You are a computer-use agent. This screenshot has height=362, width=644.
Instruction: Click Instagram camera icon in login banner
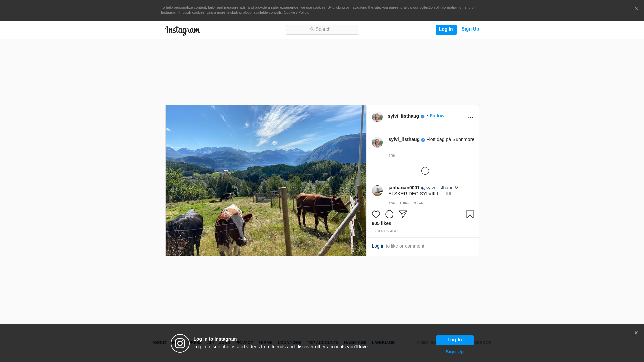(x=180, y=343)
